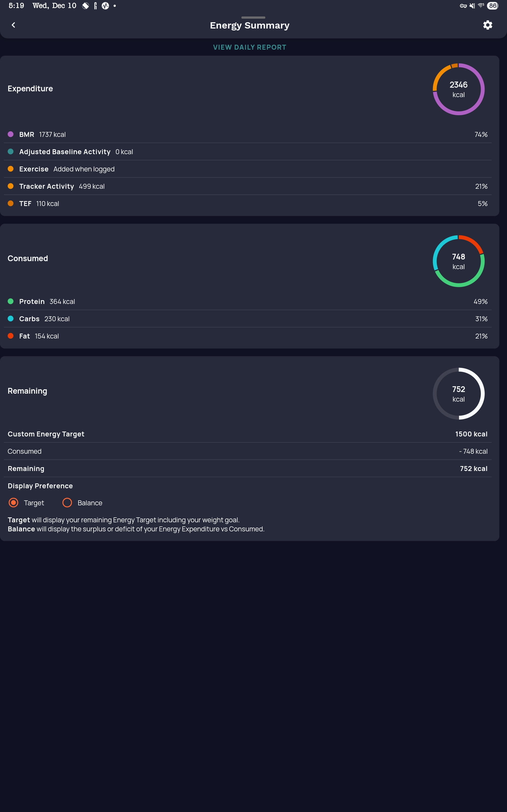Viewport: 507px width, 812px height.
Task: Tap the battery indicator in status bar
Action: tap(492, 6)
